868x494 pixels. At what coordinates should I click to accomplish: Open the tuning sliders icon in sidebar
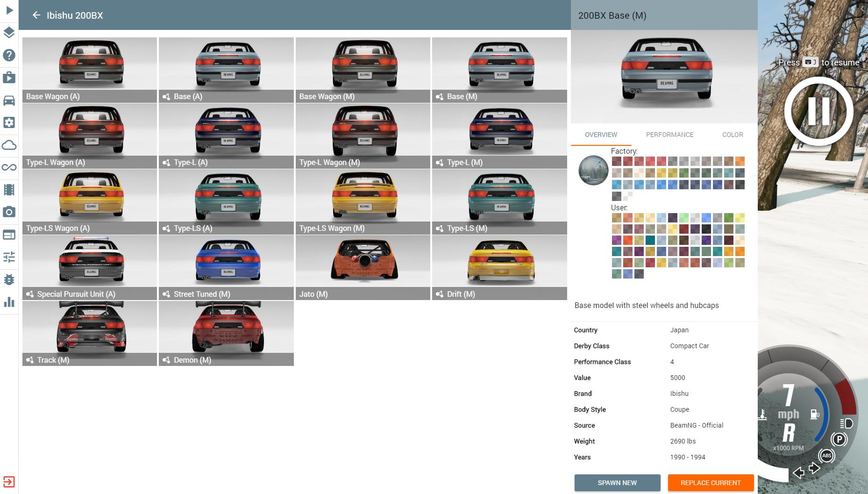[x=9, y=257]
